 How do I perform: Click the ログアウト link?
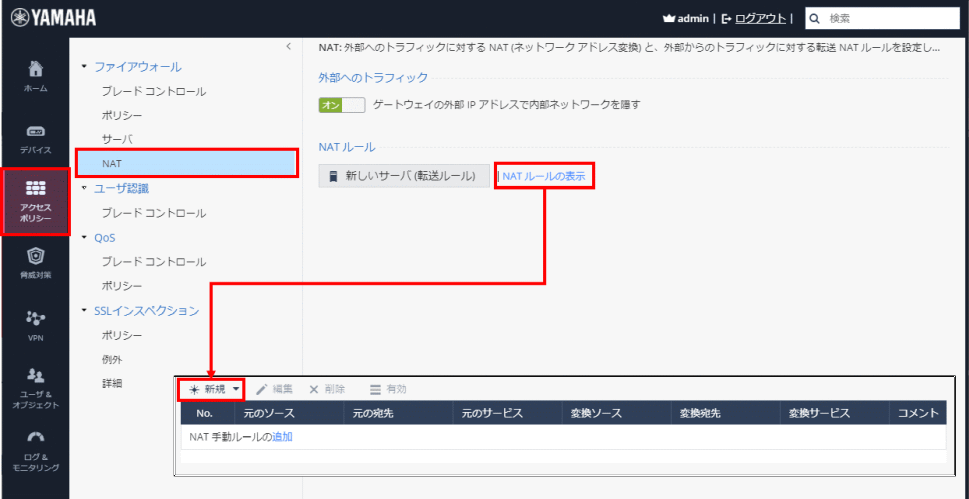click(x=760, y=18)
